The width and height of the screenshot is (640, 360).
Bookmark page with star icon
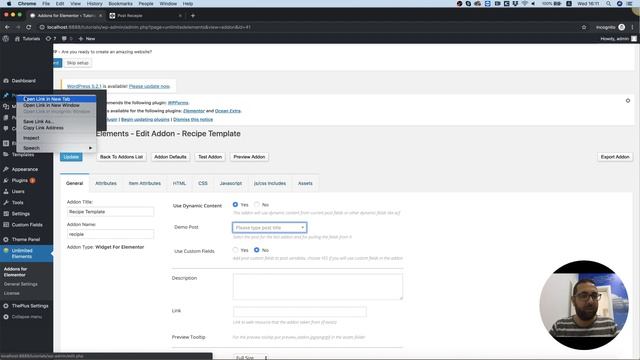coord(584,27)
